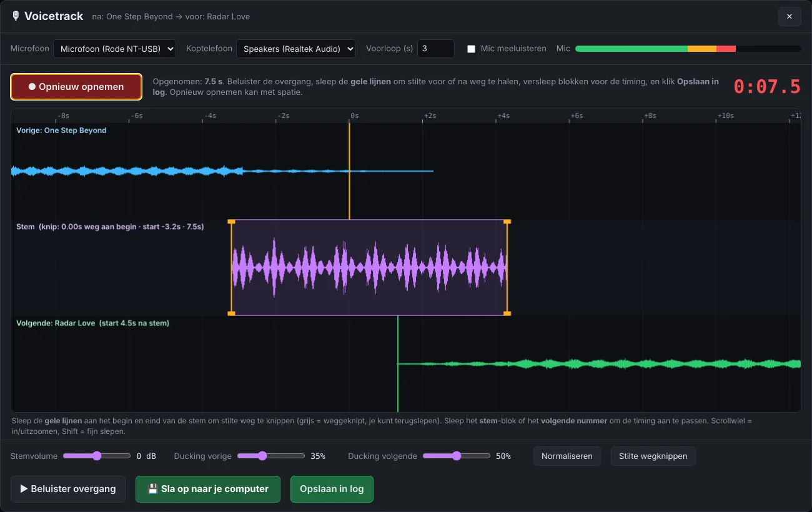The height and width of the screenshot is (512, 812).
Task: Click the Stilte wegknippen button
Action: coord(653,456)
